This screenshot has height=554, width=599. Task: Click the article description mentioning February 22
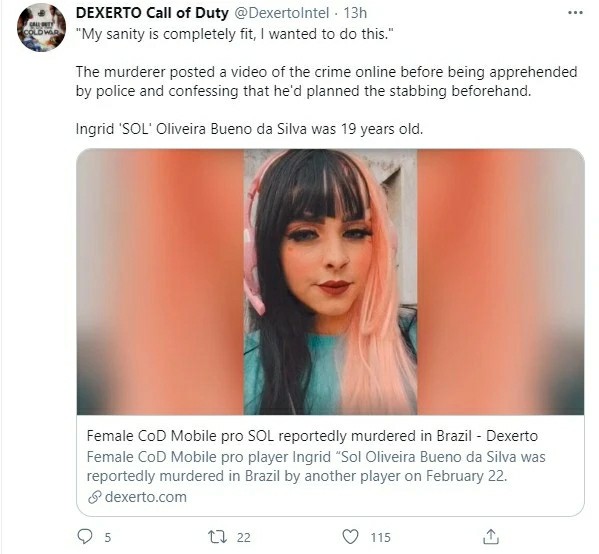(316, 466)
